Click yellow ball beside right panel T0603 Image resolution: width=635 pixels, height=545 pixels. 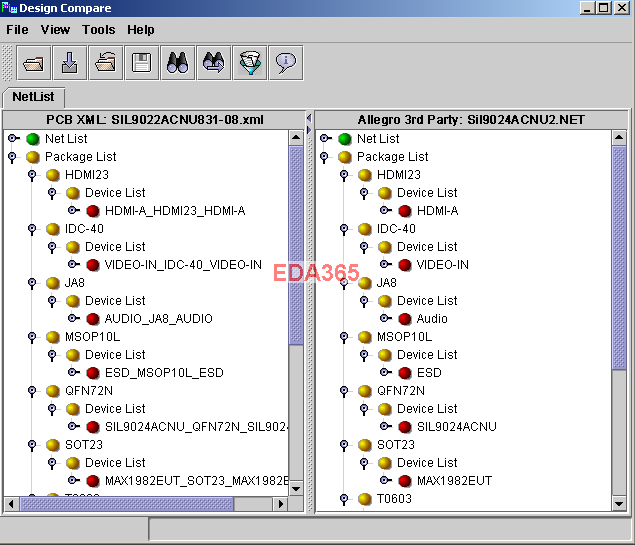pyautogui.click(x=364, y=499)
